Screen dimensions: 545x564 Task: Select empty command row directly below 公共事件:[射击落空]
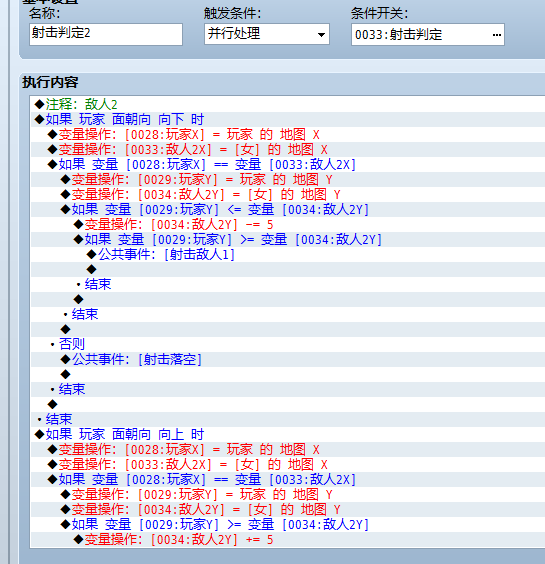point(288,374)
